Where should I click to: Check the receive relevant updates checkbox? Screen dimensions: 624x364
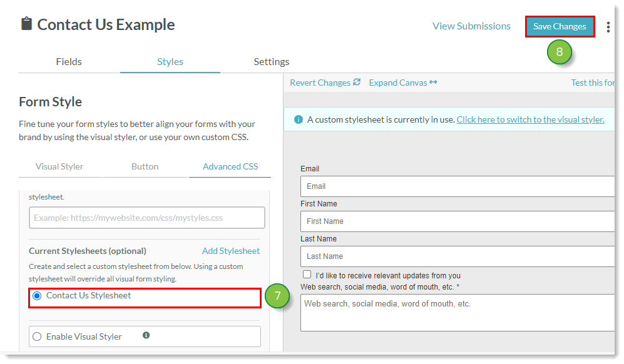pos(307,275)
